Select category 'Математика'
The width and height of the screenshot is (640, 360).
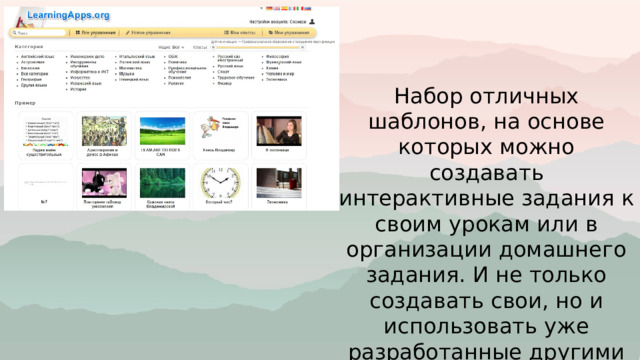tap(131, 68)
